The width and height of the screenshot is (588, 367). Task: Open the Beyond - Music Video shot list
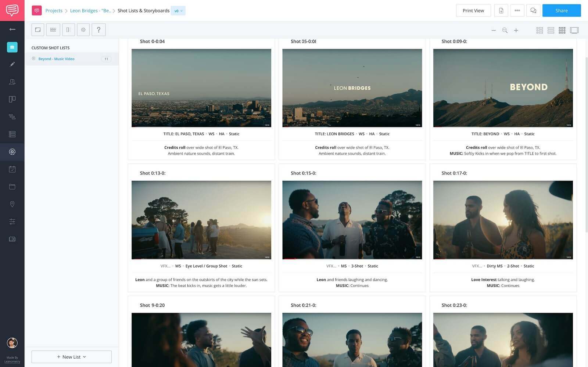point(56,58)
